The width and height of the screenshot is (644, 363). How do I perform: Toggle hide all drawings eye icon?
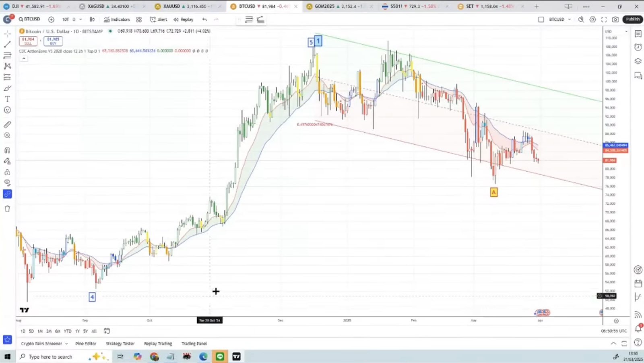point(7,183)
